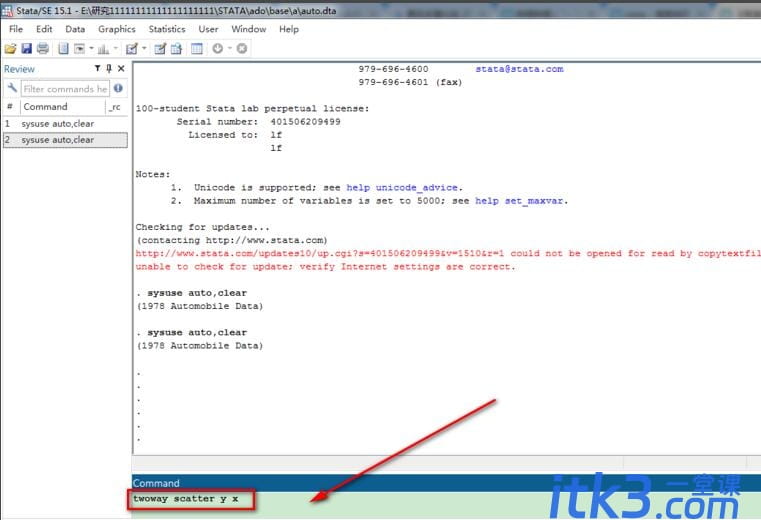Viewport: 761px width, 520px height.
Task: Click the blue info icon beside filter box
Action: [118, 88]
